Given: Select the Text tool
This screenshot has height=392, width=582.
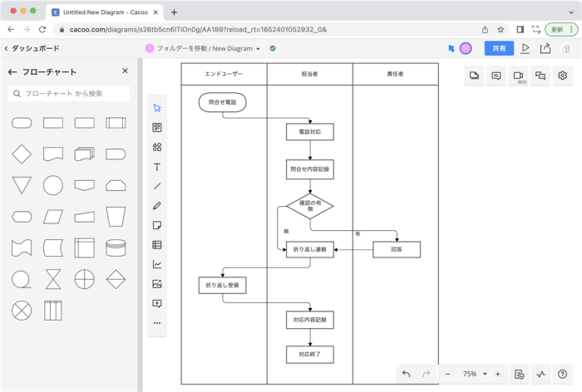Looking at the screenshot, I should coord(157,167).
